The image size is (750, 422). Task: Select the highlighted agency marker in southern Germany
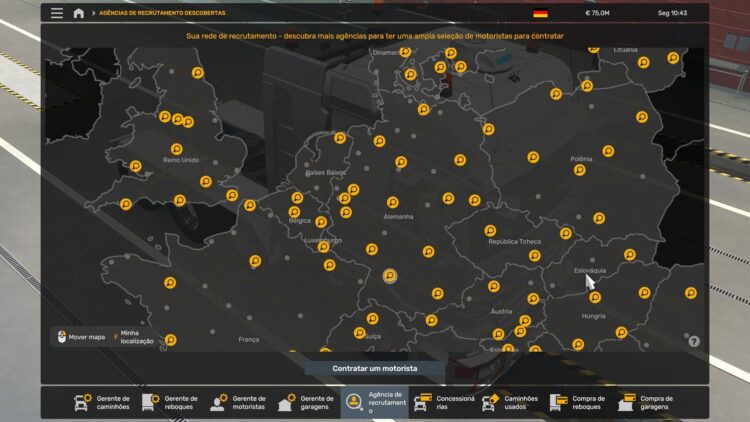(x=390, y=276)
